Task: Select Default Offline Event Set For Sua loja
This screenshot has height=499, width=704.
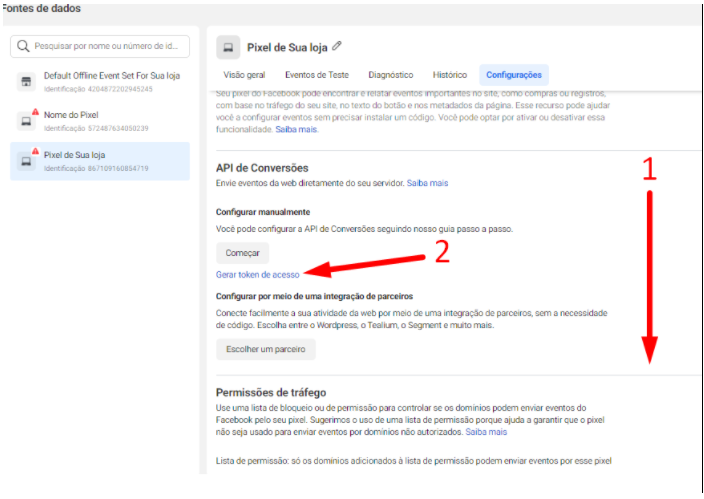Action: tap(100, 82)
